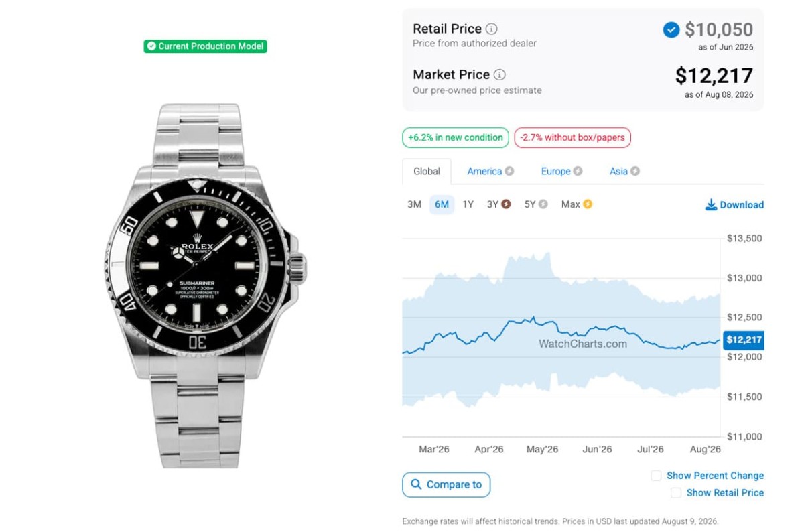Click the premium badge next to Asia
This screenshot has width=804, height=532.
pos(635,171)
